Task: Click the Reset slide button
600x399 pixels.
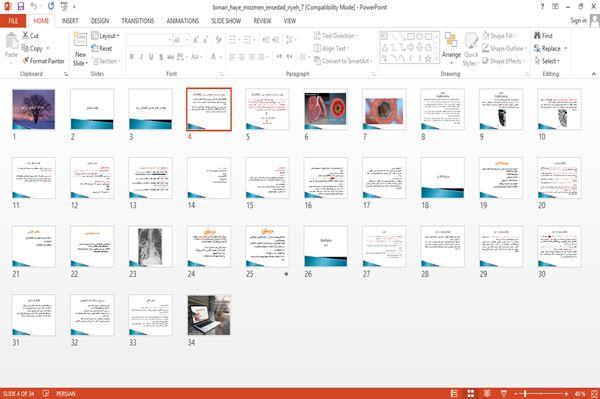Action: (x=102, y=48)
